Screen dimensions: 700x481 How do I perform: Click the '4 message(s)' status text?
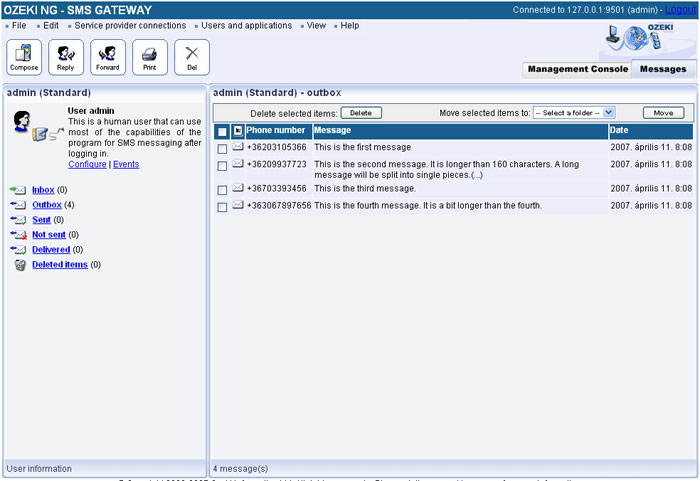click(x=241, y=469)
